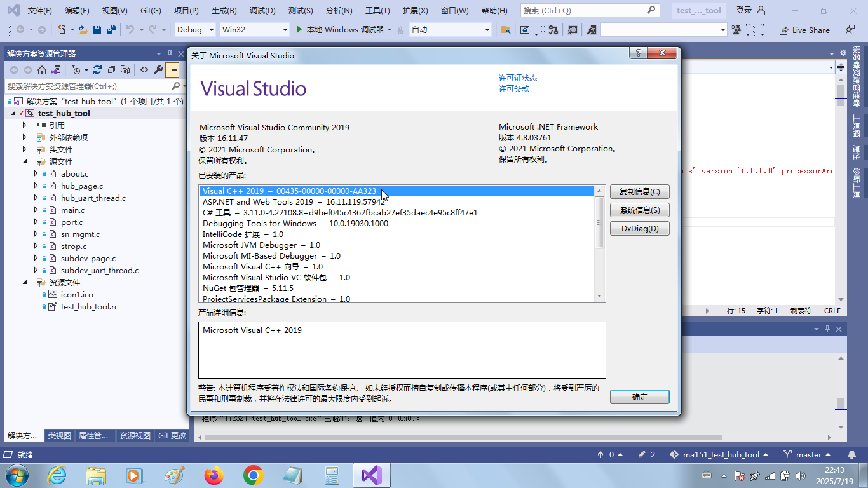The image size is (868, 488).
Task: Open the 工具(T) menu
Action: tap(377, 11)
